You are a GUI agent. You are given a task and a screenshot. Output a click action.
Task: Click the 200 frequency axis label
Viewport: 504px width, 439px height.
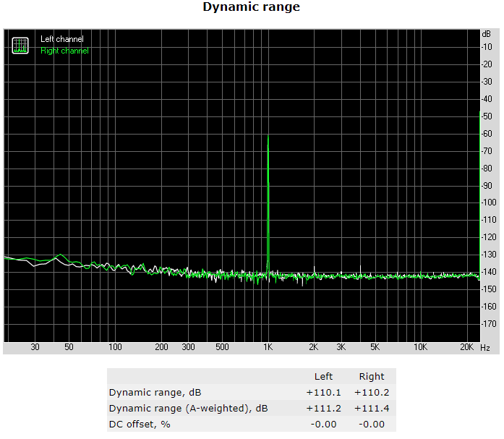(161, 347)
